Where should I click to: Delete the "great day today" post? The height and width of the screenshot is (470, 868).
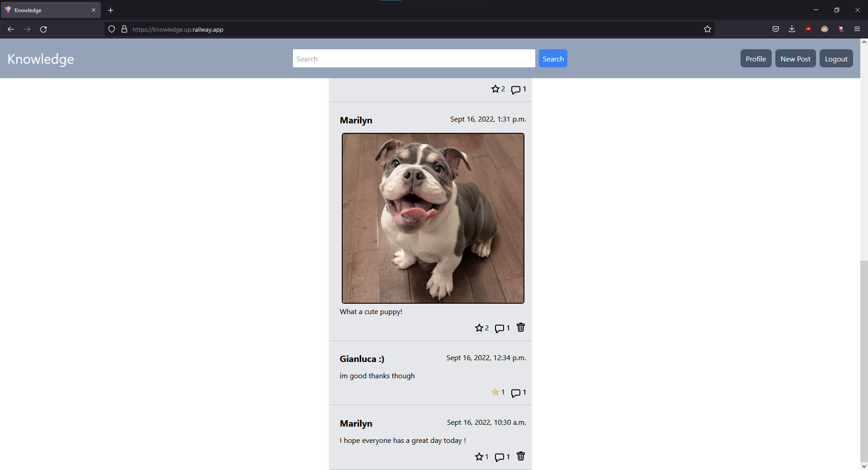click(x=520, y=456)
